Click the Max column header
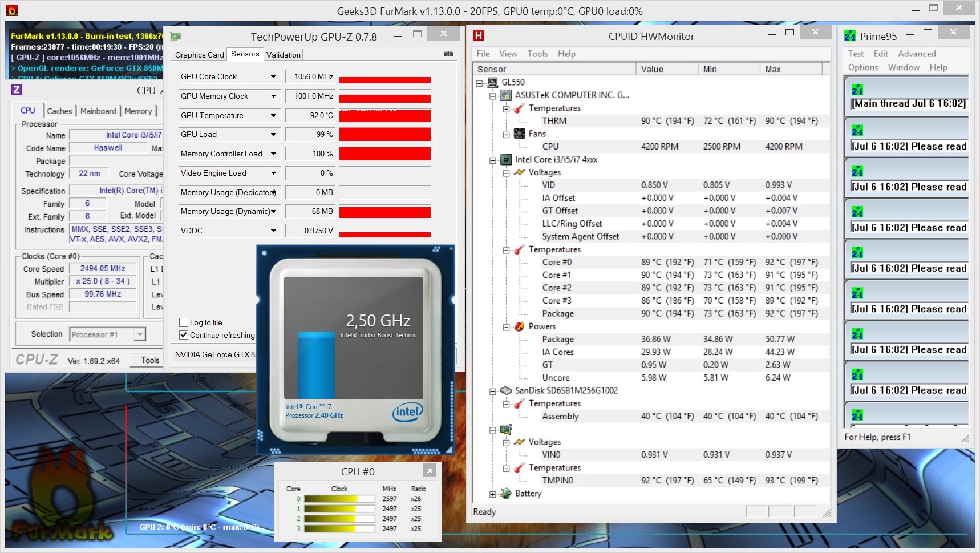 click(791, 69)
